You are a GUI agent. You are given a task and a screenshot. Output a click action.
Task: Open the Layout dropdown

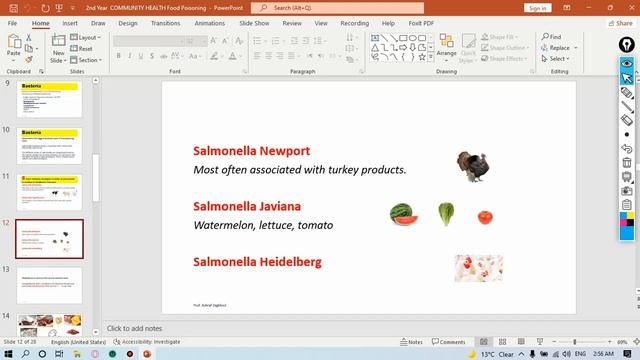click(x=86, y=38)
